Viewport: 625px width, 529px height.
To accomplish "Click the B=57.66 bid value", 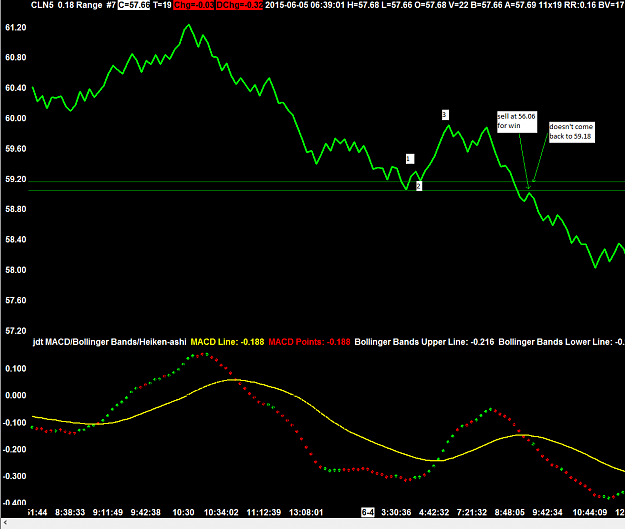I will point(486,5).
